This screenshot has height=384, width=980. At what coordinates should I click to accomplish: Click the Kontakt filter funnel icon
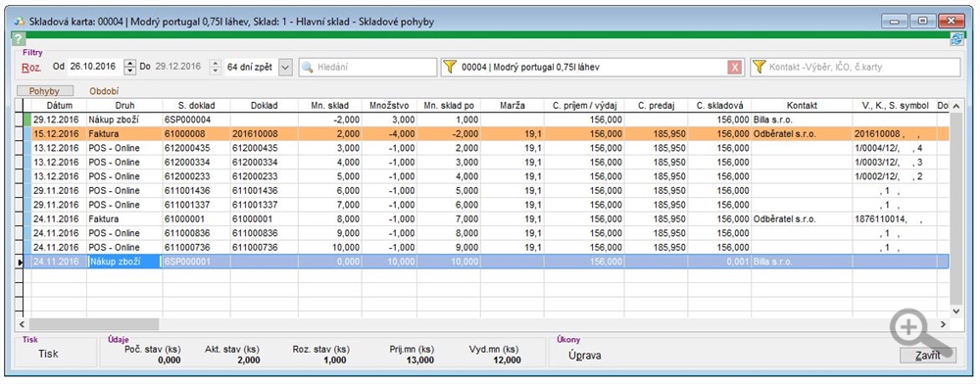tap(759, 67)
